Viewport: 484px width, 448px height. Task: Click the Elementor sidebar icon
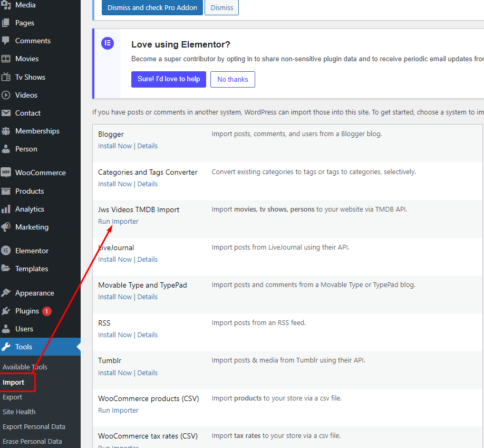[6, 250]
